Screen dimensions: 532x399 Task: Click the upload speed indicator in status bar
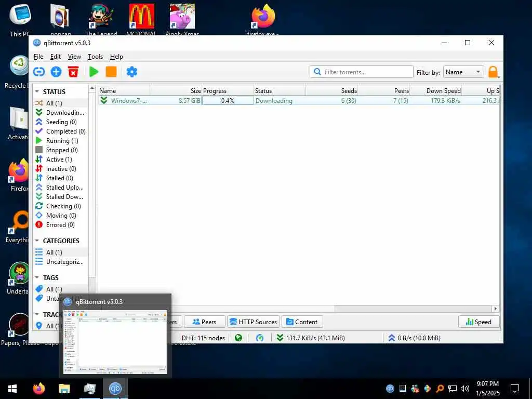(414, 338)
